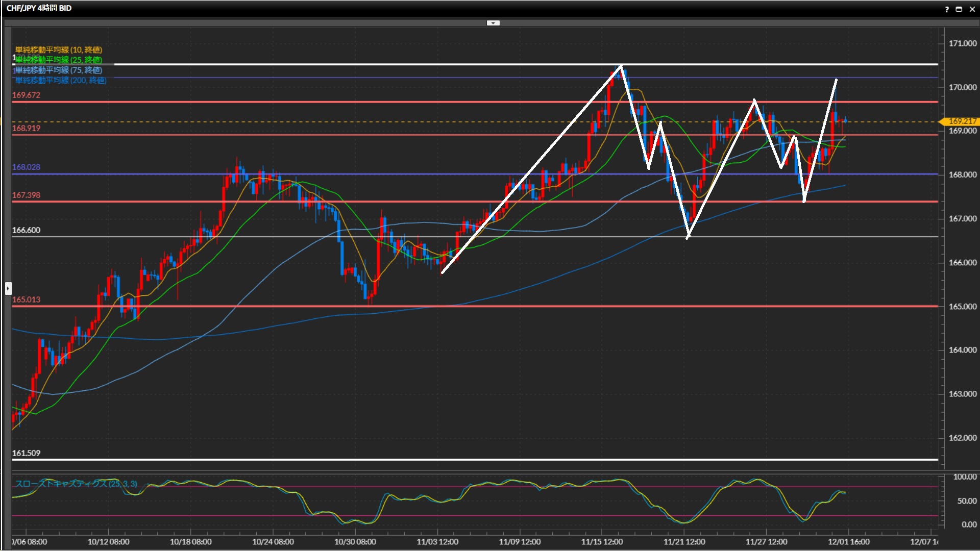This screenshot has height=551, width=980.
Task: Click the 10/24 08:00 time axis label
Action: tap(273, 542)
